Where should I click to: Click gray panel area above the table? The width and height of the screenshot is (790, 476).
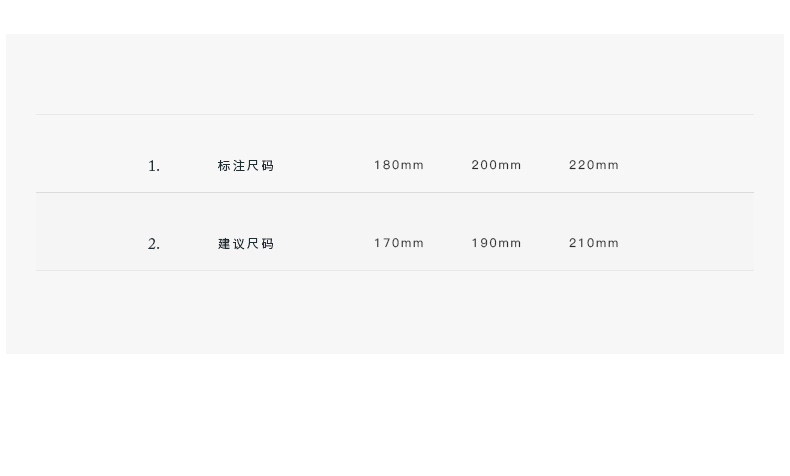(x=395, y=75)
